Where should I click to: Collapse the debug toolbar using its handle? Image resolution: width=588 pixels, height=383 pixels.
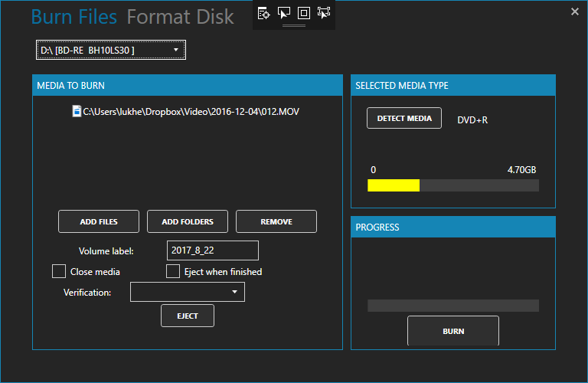coord(294,26)
